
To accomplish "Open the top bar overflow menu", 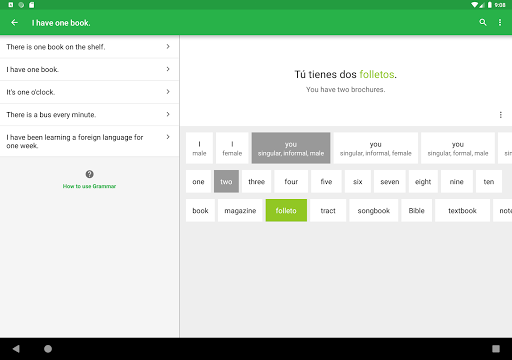I will [500, 22].
